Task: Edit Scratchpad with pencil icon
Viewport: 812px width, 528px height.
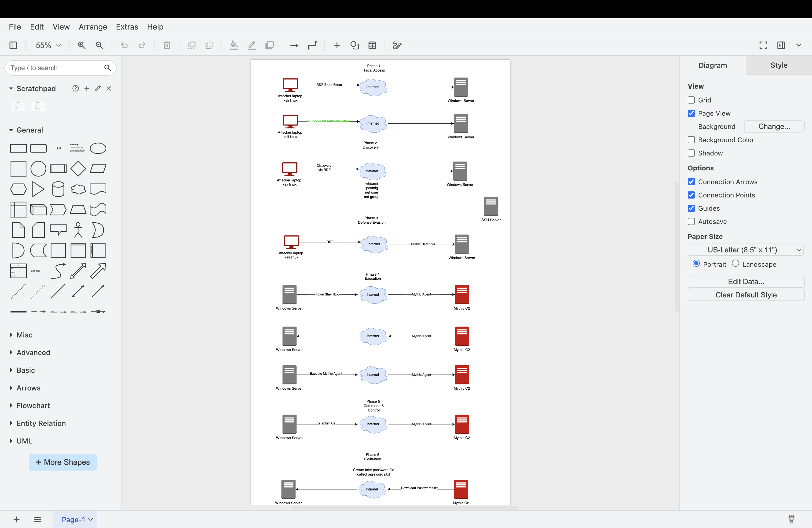Action: [x=98, y=89]
